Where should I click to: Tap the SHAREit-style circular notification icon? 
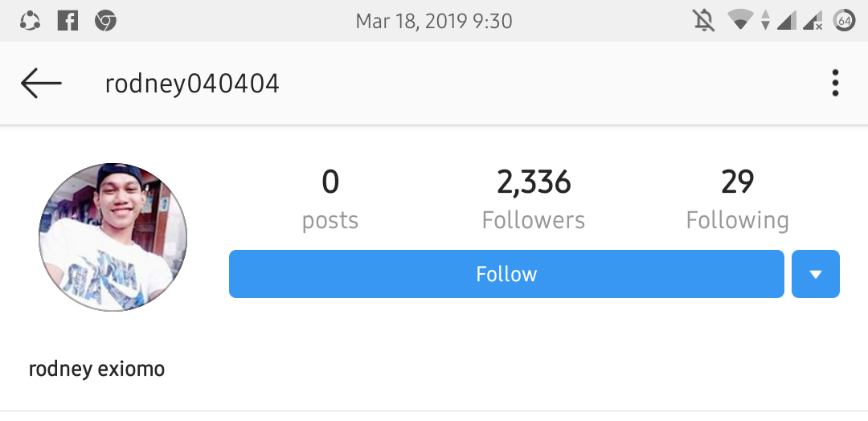30,21
